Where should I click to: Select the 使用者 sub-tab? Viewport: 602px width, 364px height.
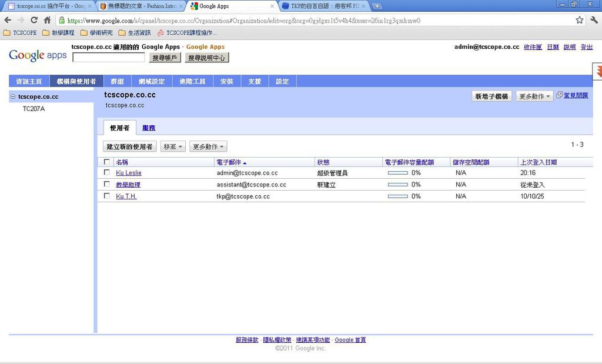tap(120, 128)
